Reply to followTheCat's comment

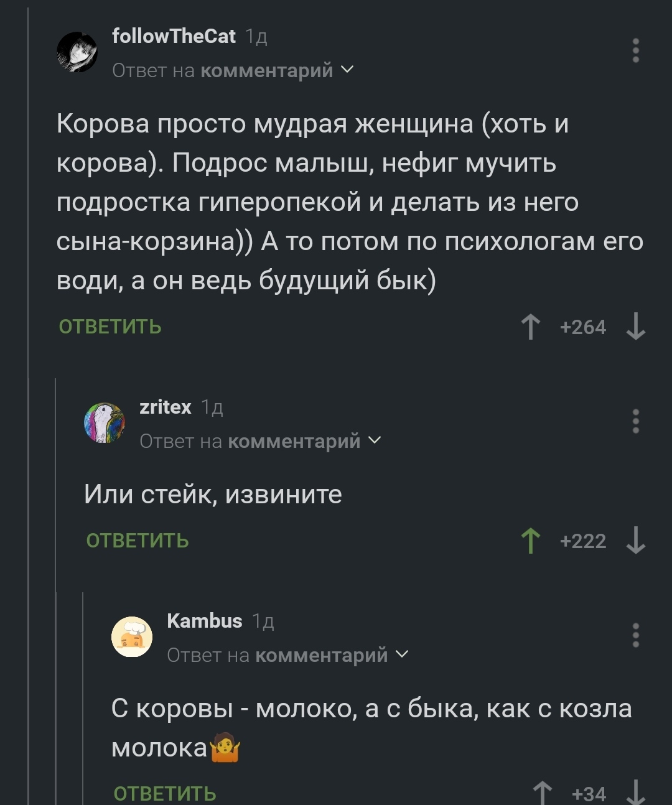point(110,327)
